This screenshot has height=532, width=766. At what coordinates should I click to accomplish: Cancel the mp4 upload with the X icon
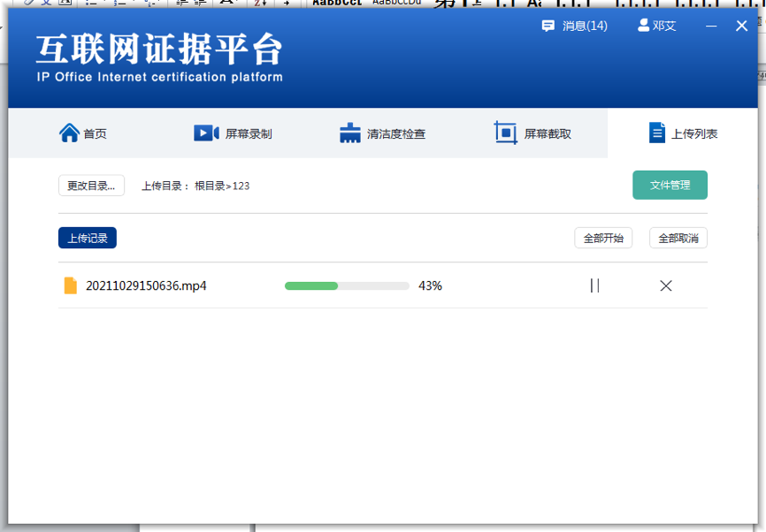pos(666,285)
